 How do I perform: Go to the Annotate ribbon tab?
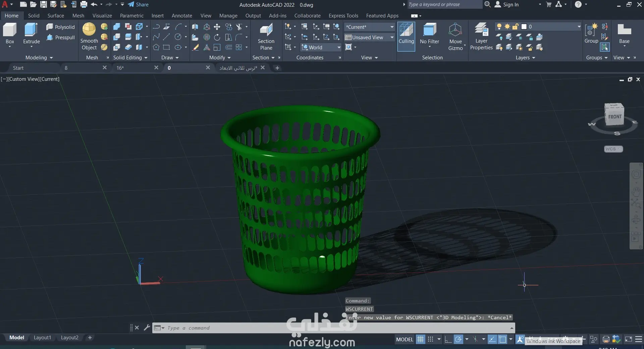(x=182, y=15)
